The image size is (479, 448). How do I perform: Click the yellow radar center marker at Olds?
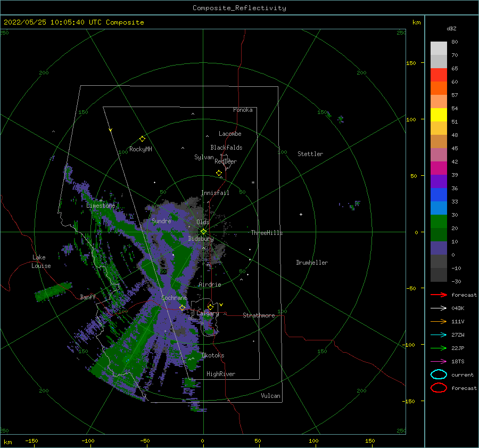tap(203, 232)
